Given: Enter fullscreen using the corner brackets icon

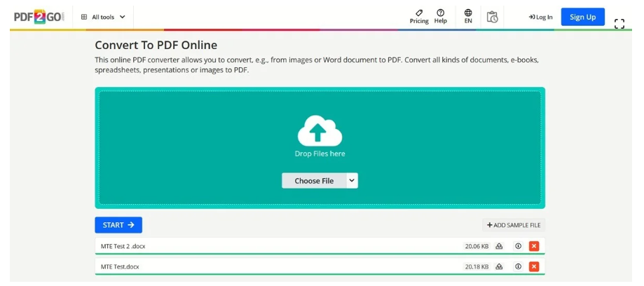Looking at the screenshot, I should click(x=619, y=24).
